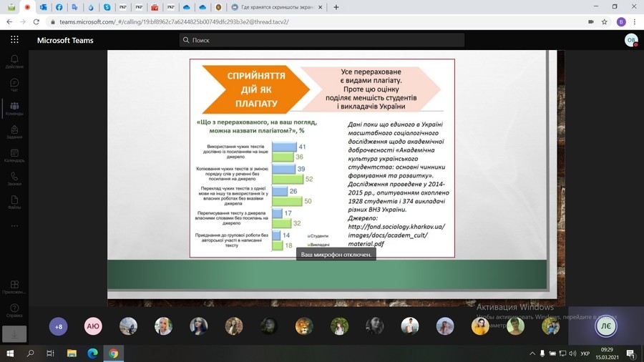The height and width of the screenshot is (362, 644).
Task: Open Справка help icon in sidebar
Action: click(x=14, y=310)
